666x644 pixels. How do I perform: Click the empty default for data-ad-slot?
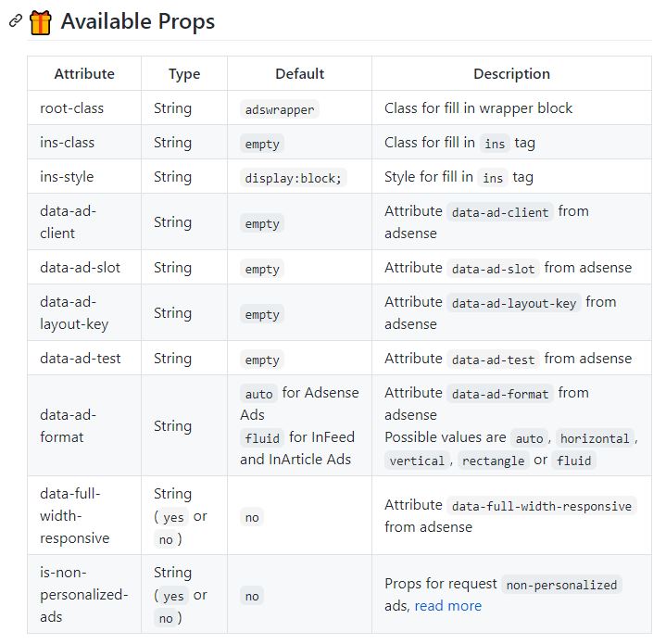pyautogui.click(x=262, y=269)
